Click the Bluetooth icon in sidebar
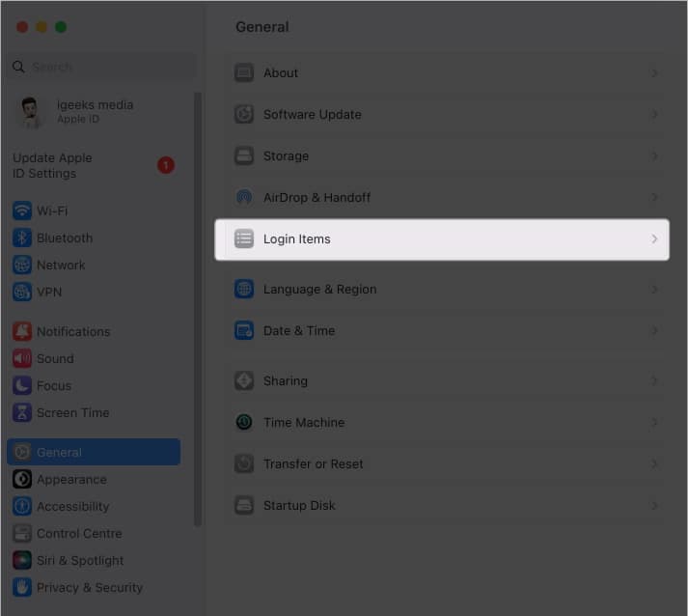This screenshot has width=688, height=616. click(22, 238)
